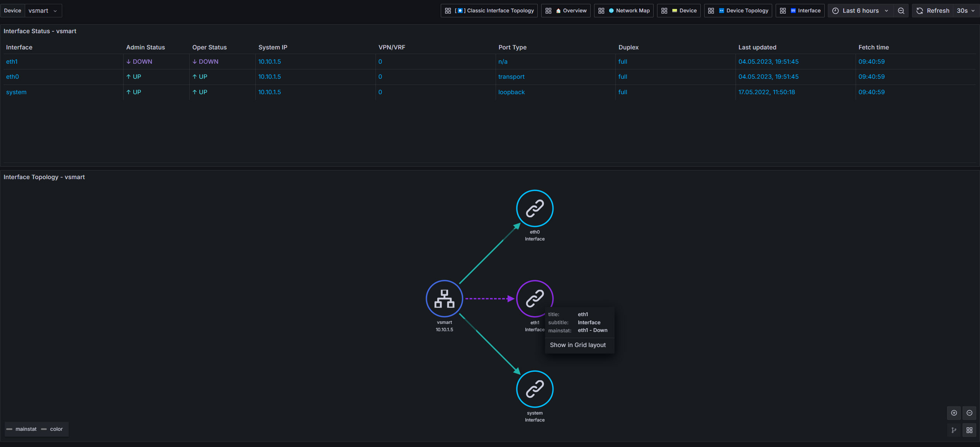Click the eth0 interface node icon
This screenshot has width=980, height=447.
click(535, 208)
